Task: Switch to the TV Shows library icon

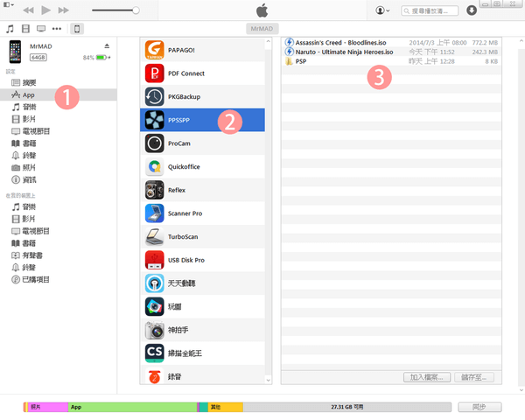Action: pyautogui.click(x=40, y=29)
